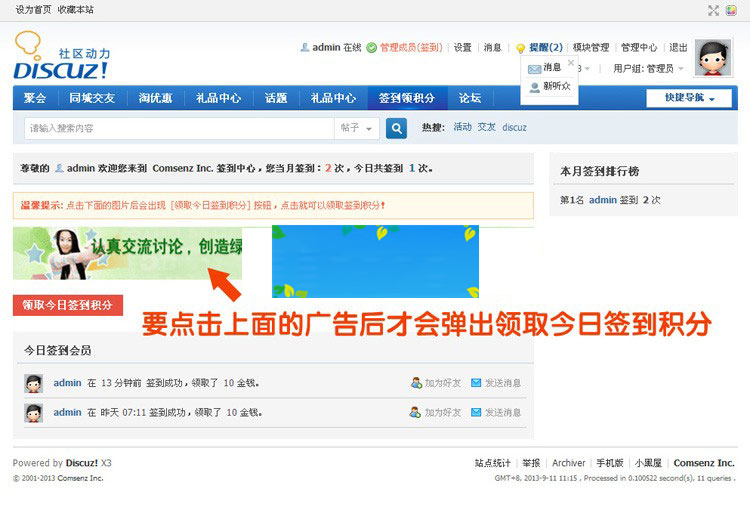Click fullscreen expand icon at top right
The width and height of the screenshot is (750, 523).
(x=714, y=10)
